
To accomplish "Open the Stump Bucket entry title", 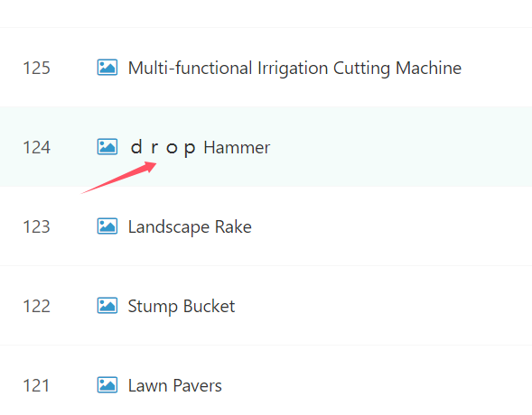I will [x=182, y=306].
